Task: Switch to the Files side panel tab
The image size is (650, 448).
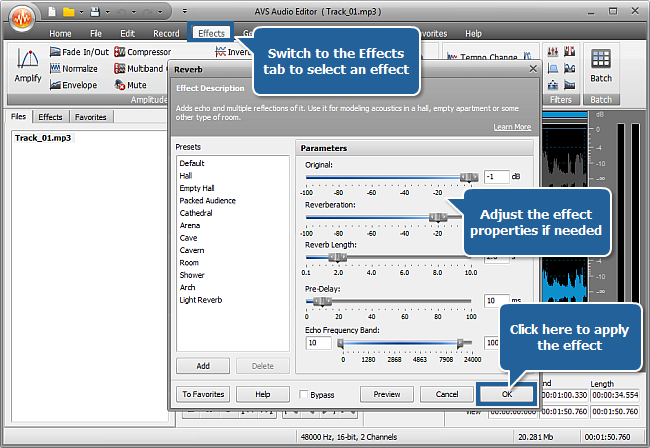Action: [18, 117]
